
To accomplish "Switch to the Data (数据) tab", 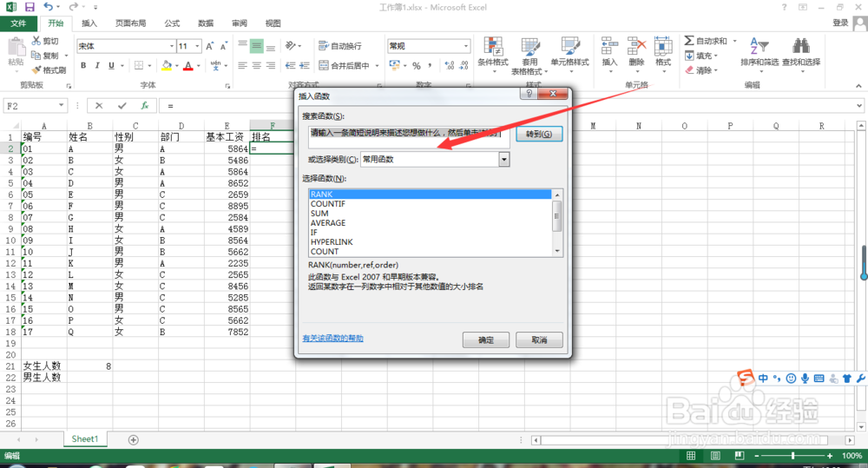I will (206, 23).
